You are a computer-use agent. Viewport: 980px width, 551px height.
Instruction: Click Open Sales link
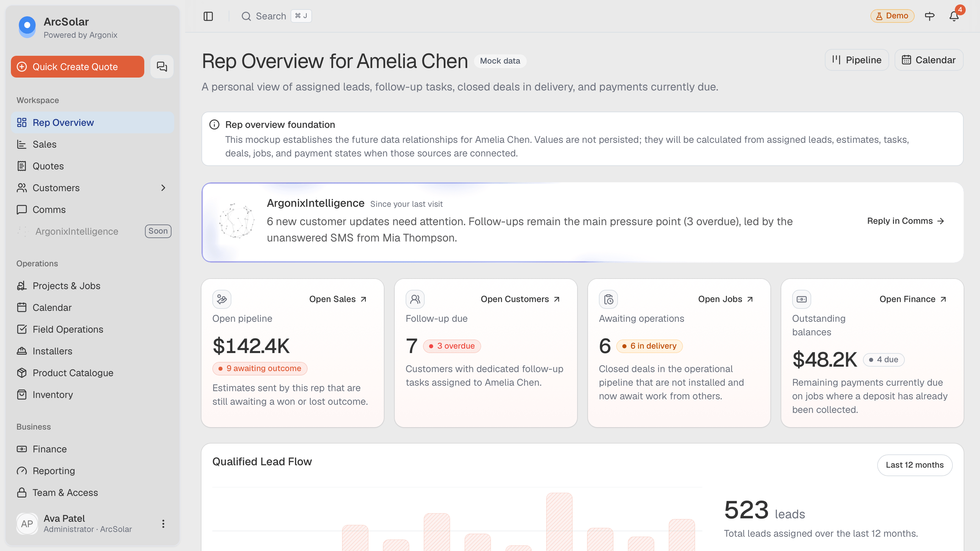[x=338, y=299]
